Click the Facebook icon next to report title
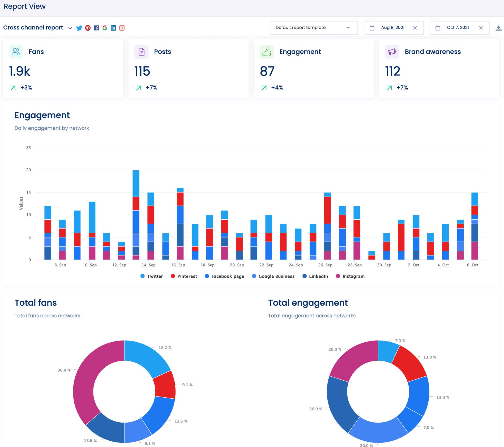 click(x=96, y=28)
